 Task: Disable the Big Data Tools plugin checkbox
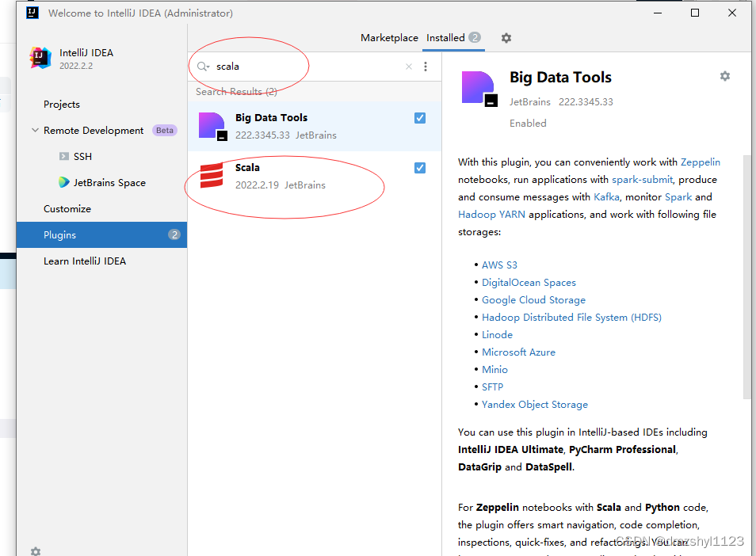point(420,118)
